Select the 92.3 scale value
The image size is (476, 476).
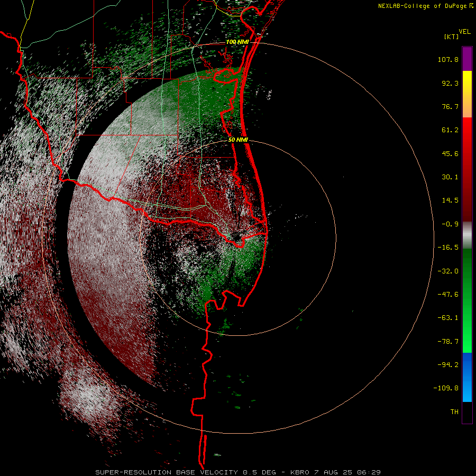[x=450, y=83]
